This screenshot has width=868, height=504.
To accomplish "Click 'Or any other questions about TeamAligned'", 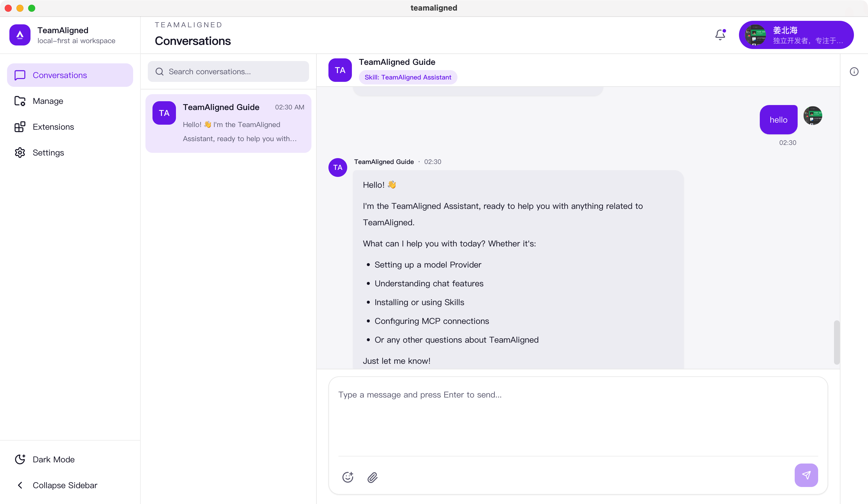I will click(456, 340).
